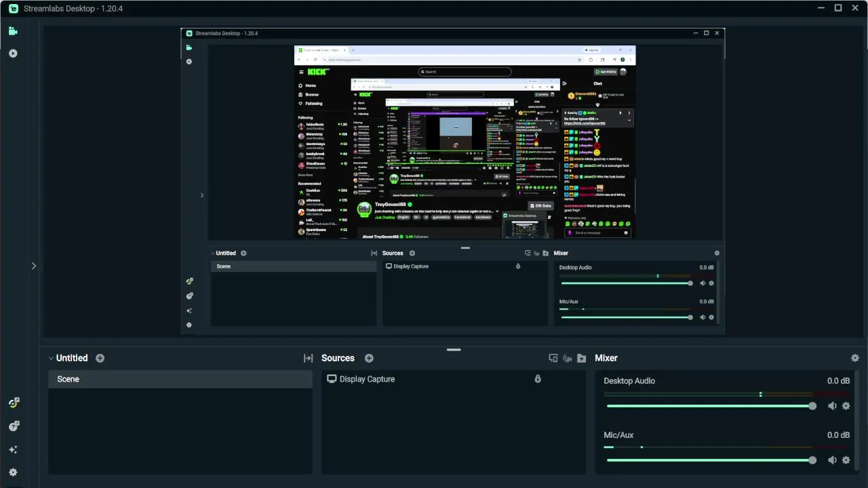Click the Highlighter icon in the captured Streamlabs window
This screenshot has width=868, height=488.
189,62
